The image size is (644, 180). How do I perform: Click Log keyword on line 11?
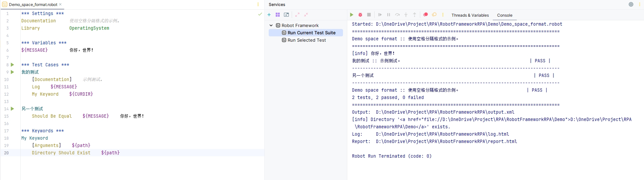(36, 87)
